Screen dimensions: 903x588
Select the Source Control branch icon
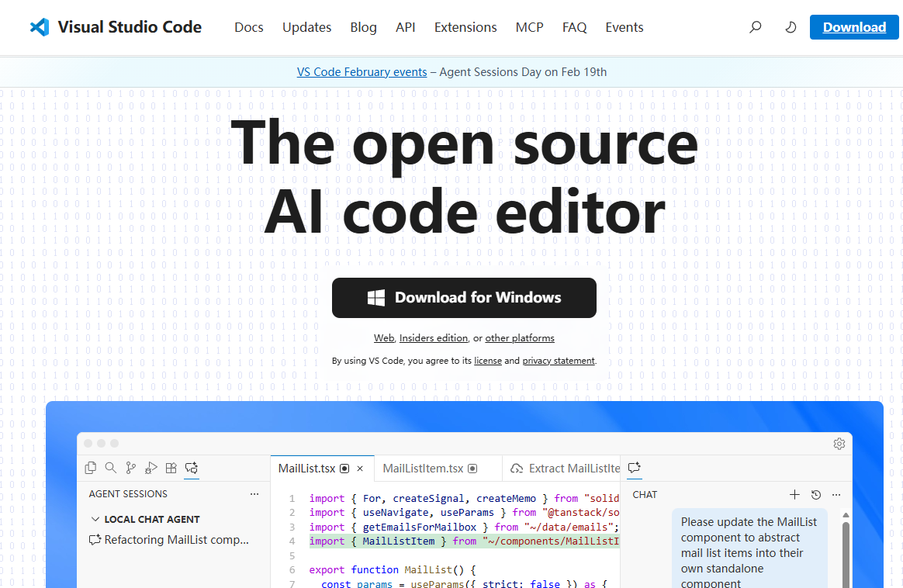[x=131, y=468]
